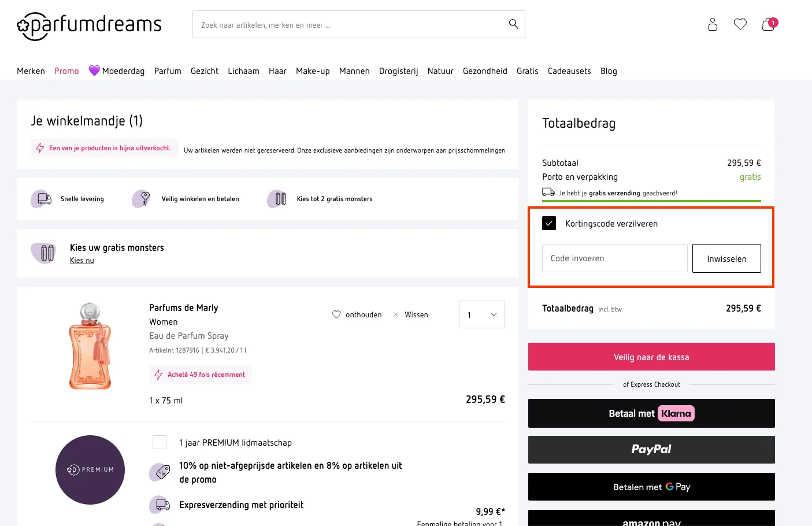The image size is (812, 526).
Task: Click the lightning icon in almost sold-out notice
Action: [x=40, y=148]
